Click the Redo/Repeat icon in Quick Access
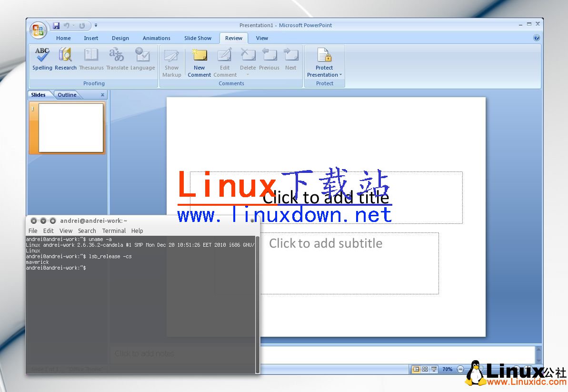Image resolution: width=568 pixels, height=392 pixels. pyautogui.click(x=82, y=25)
